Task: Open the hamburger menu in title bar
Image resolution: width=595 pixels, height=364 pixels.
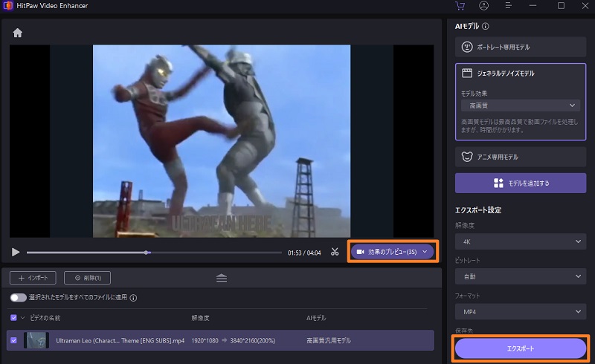Action: coord(508,6)
